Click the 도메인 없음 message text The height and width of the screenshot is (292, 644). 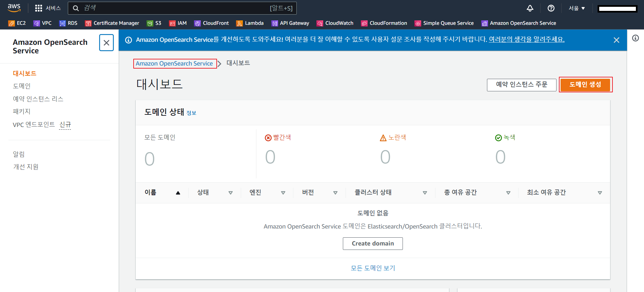373,213
